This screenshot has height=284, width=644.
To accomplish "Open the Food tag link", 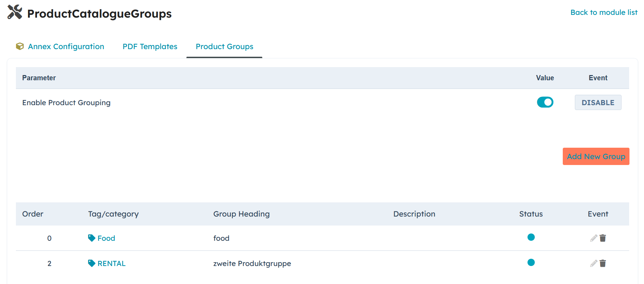I will [x=106, y=238].
